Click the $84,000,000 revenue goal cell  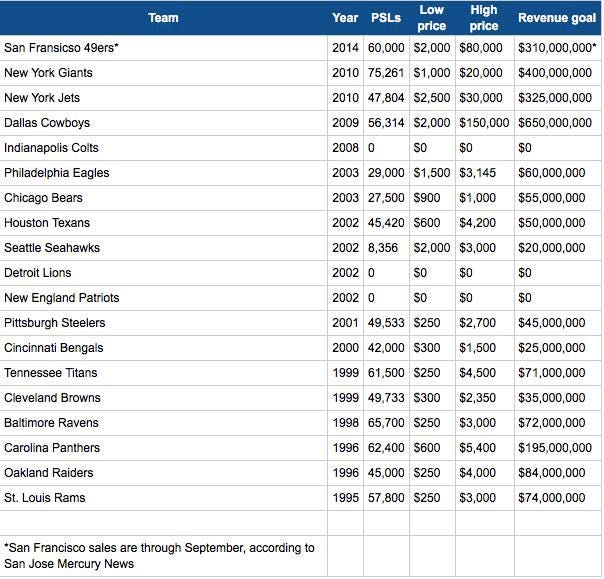tap(557, 473)
